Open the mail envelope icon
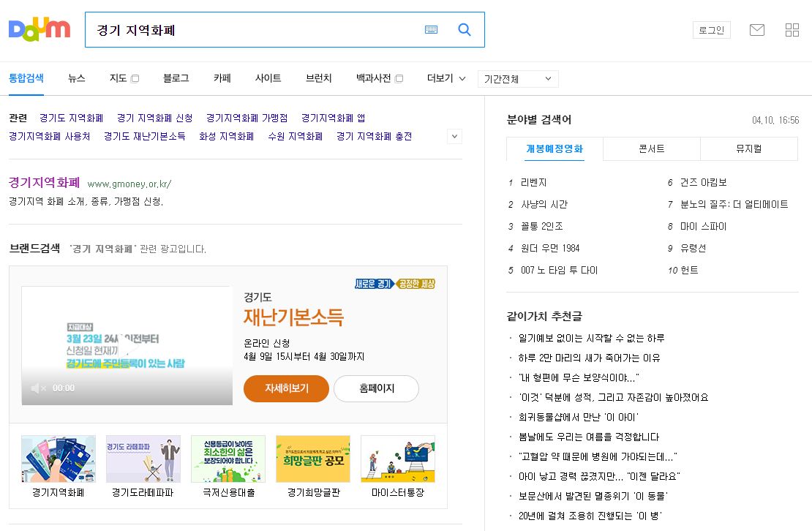This screenshot has width=812, height=531. [757, 30]
